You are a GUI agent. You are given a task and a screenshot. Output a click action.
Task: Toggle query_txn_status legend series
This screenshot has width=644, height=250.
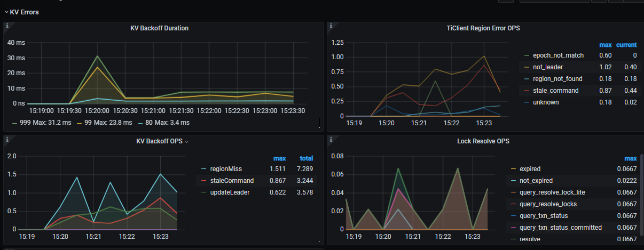[x=543, y=216]
